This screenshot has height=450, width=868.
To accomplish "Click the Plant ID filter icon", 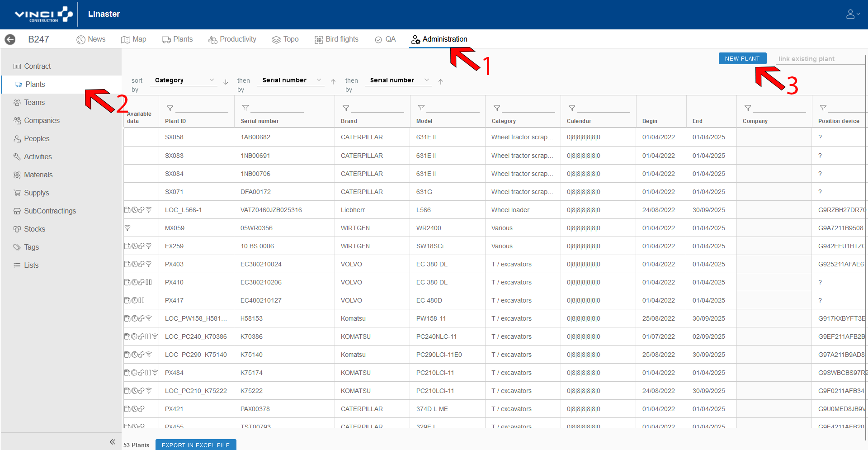I will [x=170, y=108].
